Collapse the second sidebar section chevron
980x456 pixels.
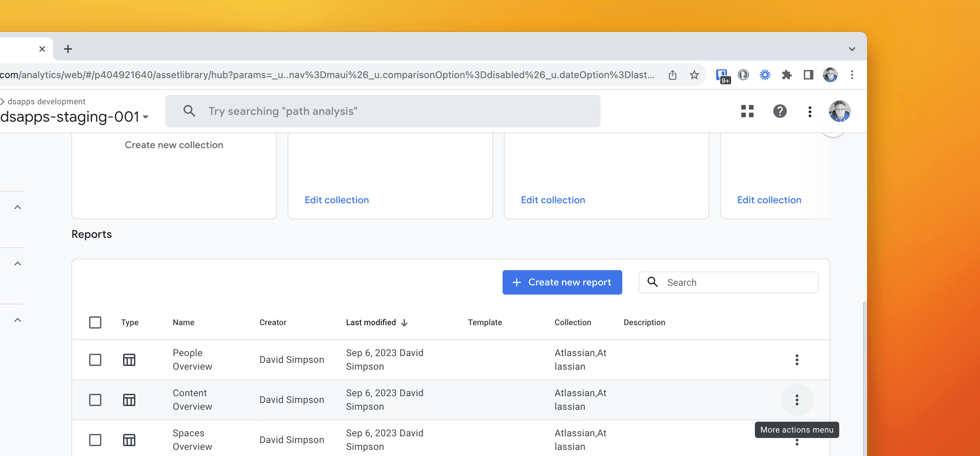point(17,264)
